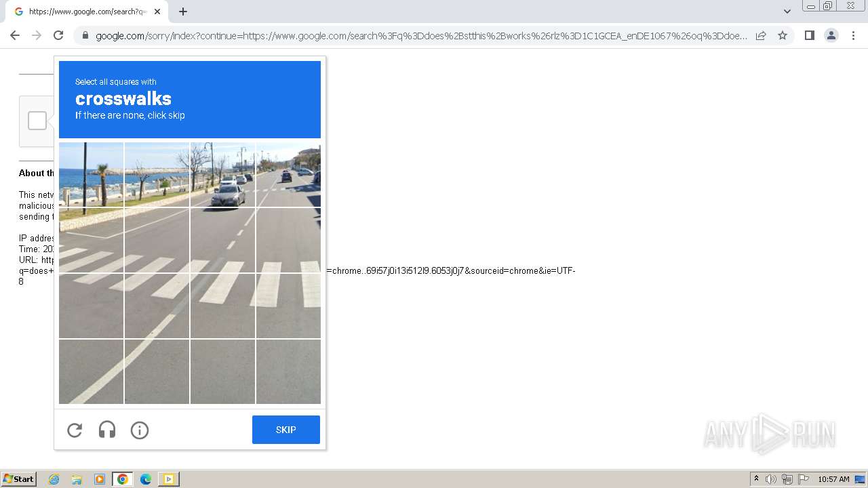Screen dimensions: 868x488
Task: Select top-right tile with distant cars
Action: [288, 175]
